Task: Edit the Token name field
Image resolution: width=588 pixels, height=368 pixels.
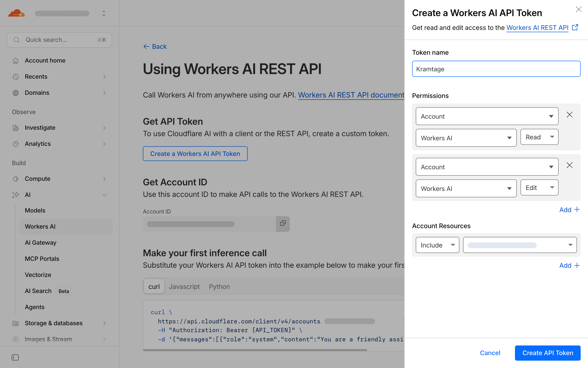Action: [496, 69]
